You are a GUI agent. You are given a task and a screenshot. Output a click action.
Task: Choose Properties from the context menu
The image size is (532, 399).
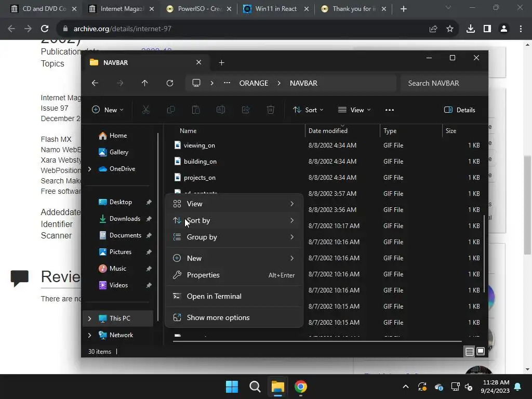(234, 275)
